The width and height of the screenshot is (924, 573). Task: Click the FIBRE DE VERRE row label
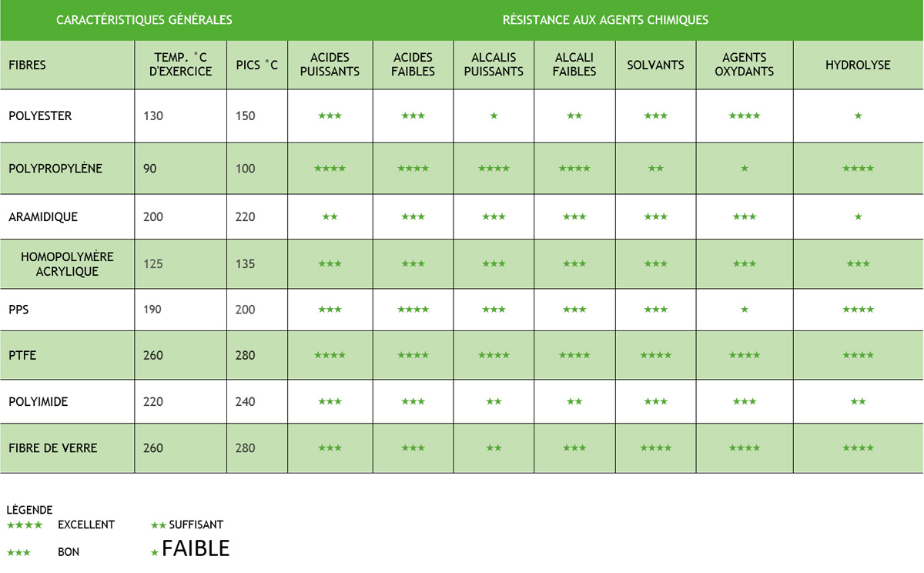(x=53, y=448)
